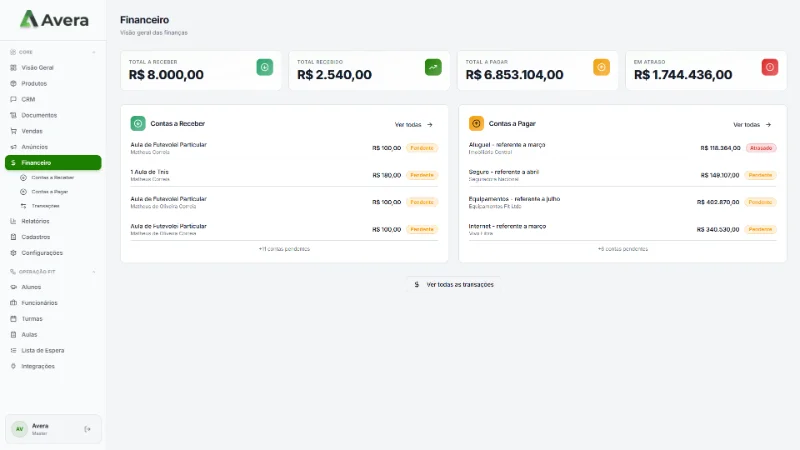The height and width of the screenshot is (450, 800).
Task: Click the Aulas notebook icon
Action: [13, 334]
